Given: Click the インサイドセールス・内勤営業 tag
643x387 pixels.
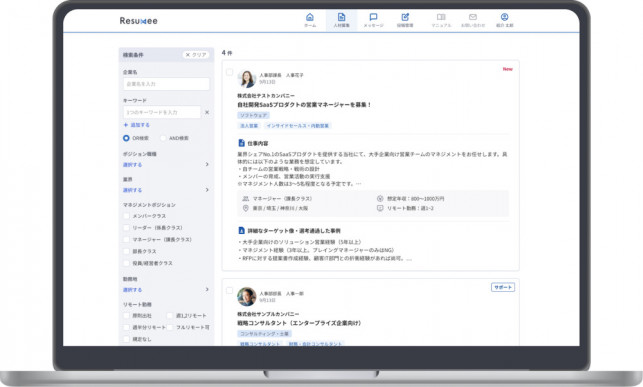Looking at the screenshot, I should coord(298,126).
